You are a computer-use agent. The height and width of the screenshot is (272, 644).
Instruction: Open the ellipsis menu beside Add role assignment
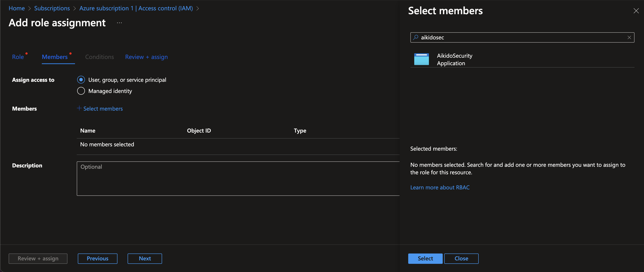pyautogui.click(x=119, y=23)
